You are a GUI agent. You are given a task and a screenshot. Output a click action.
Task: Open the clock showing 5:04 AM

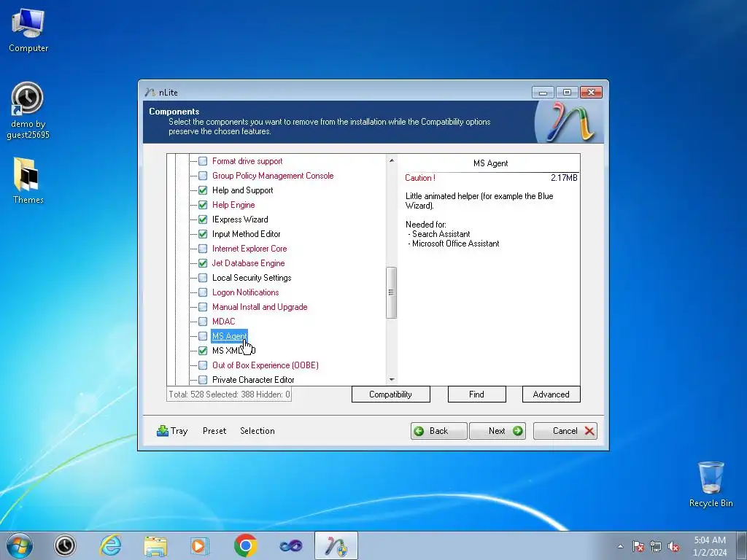[710, 546]
